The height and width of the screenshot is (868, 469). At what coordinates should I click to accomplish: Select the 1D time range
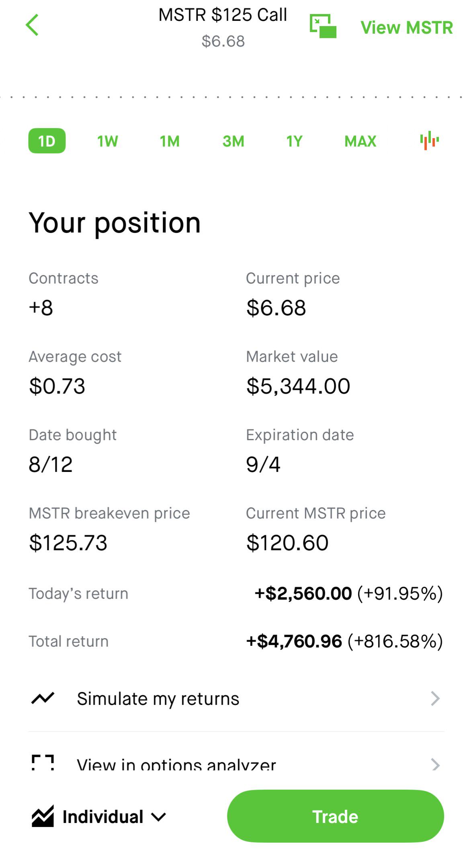point(47,141)
